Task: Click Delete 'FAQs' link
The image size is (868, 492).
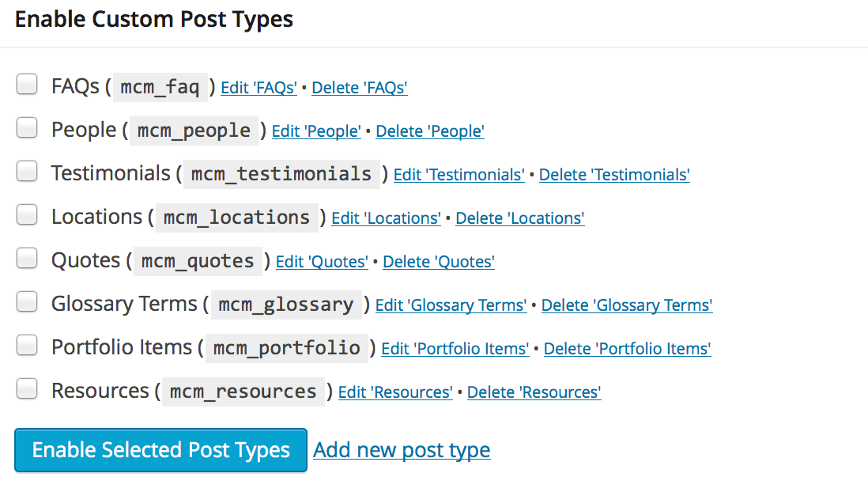Action: (359, 88)
